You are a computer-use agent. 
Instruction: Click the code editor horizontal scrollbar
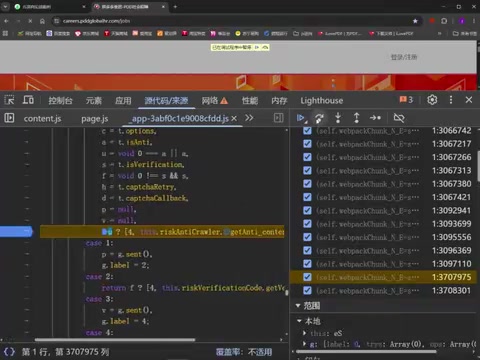115,340
